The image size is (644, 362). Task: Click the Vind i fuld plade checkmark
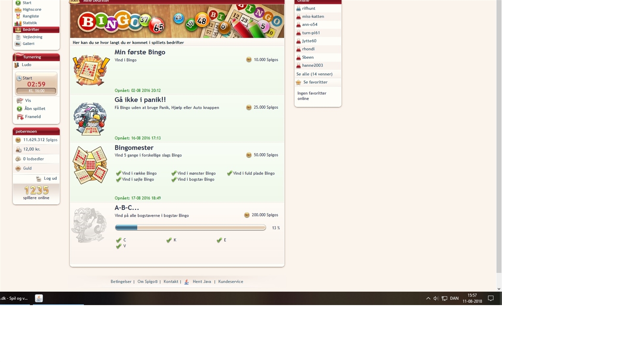[229, 173]
